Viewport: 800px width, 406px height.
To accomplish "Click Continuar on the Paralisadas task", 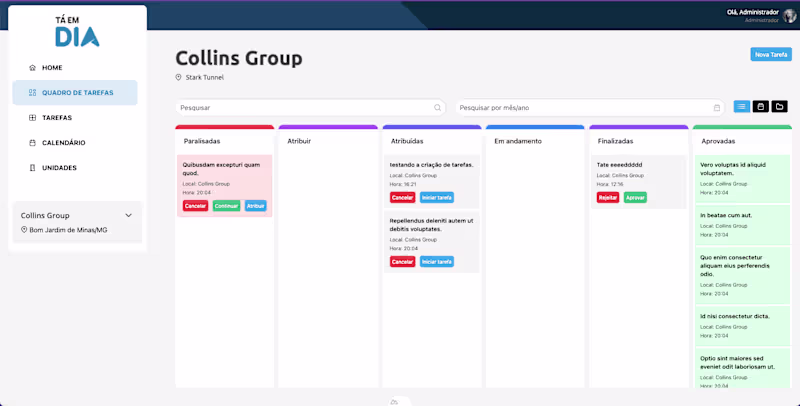I will [227, 206].
